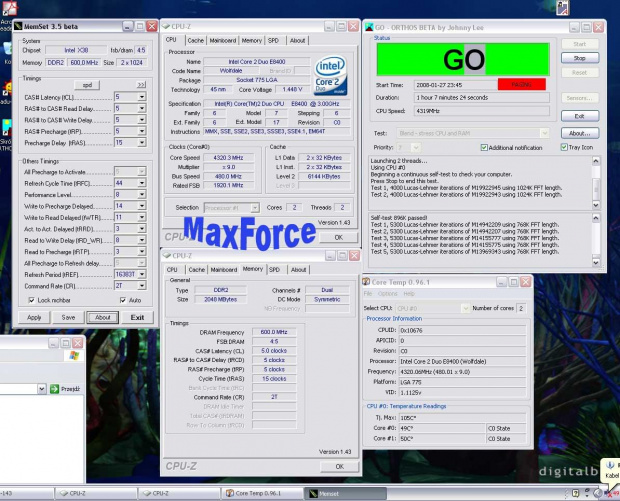Open the CAS# Latency (tCL) dropdown
This screenshot has height=501, width=620.
[x=142, y=97]
